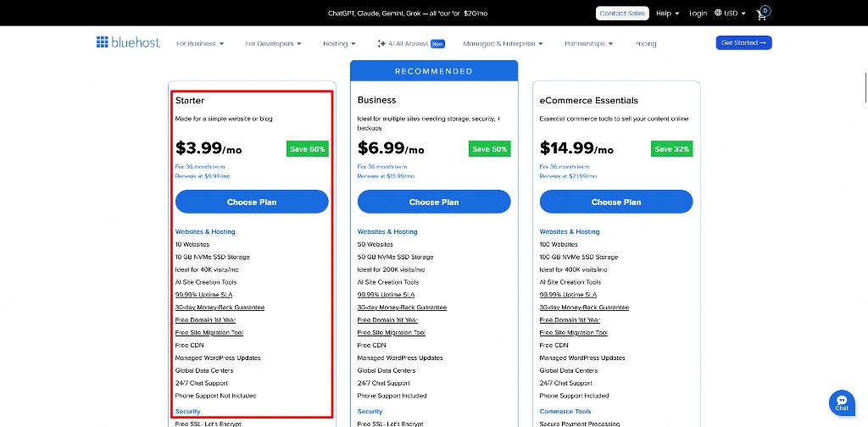Open the Pricing page
868x427 pixels.
tap(645, 44)
